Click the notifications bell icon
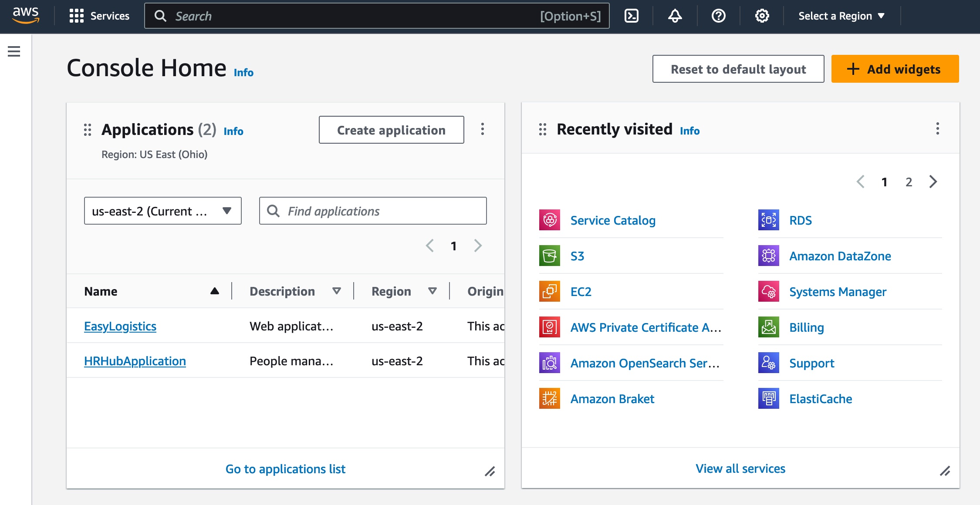980x505 pixels. click(674, 16)
